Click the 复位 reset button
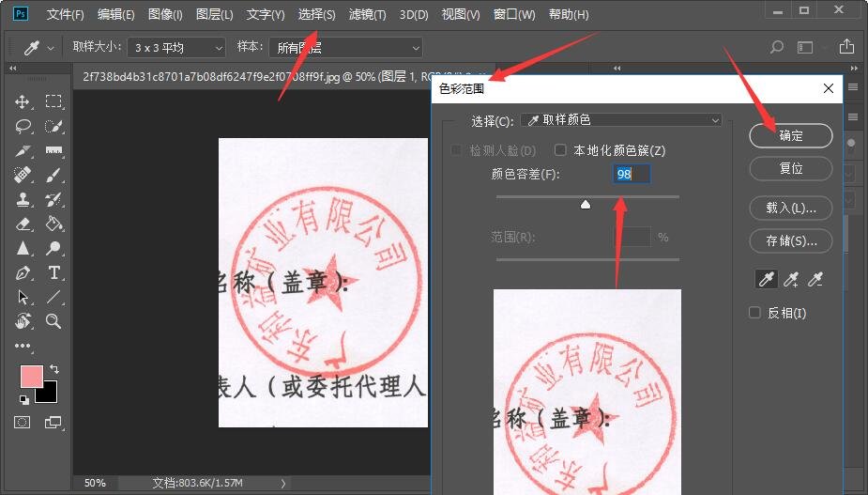Image resolution: width=868 pixels, height=495 pixels. click(791, 168)
